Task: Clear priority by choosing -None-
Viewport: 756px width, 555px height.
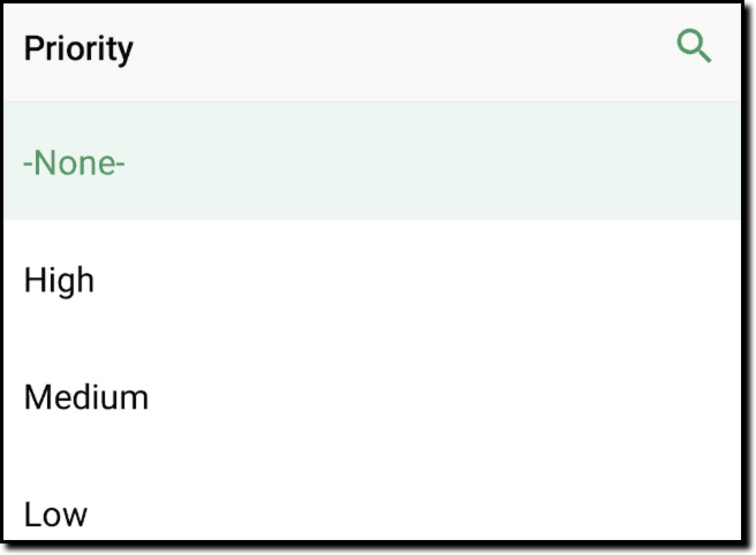Action: point(74,163)
